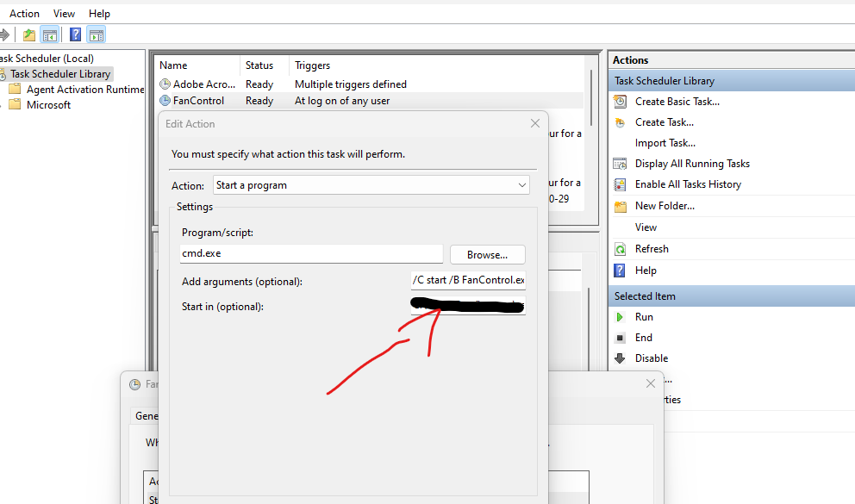Click the blue Help question mark toolbar icon
The image size is (855, 504).
pos(74,34)
